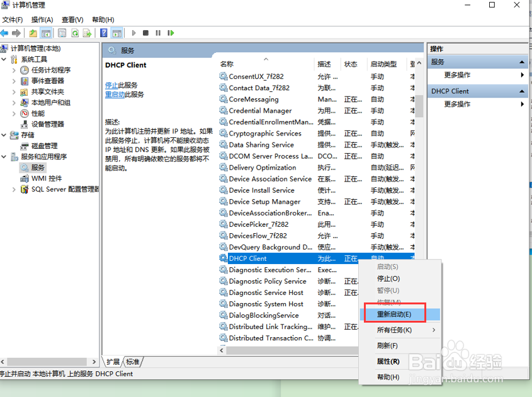Collapse the 系统工具 tree node

pos(4,59)
